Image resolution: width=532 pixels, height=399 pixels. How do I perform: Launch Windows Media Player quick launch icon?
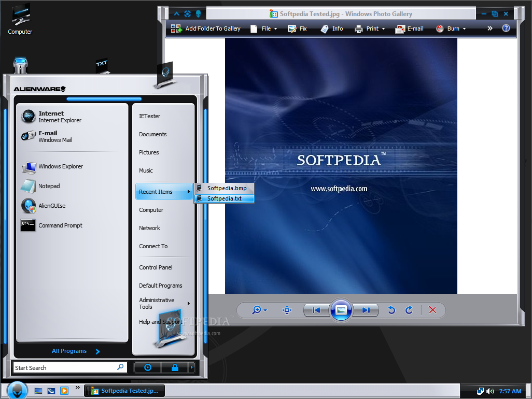pos(64,391)
